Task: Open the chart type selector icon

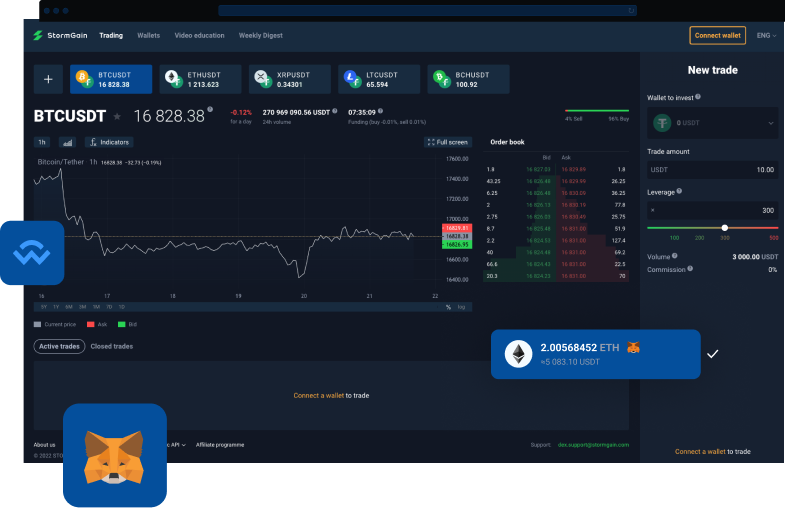Action: pyautogui.click(x=68, y=143)
